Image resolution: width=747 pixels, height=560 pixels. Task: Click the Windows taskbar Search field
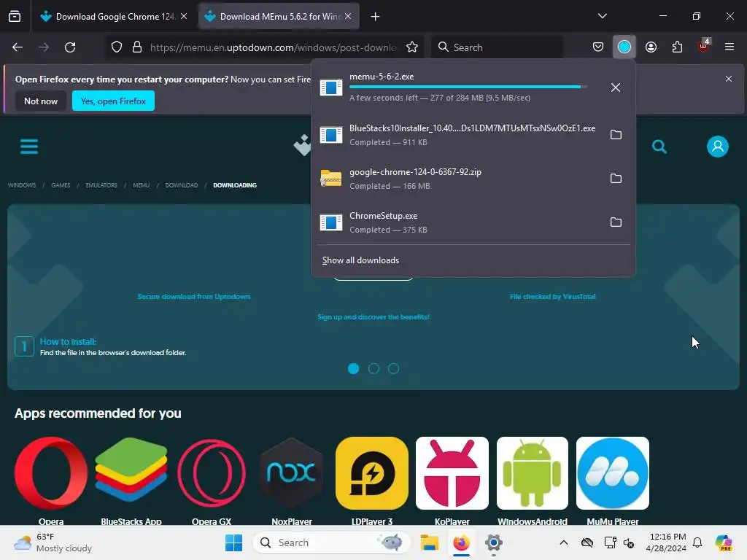tap(332, 542)
